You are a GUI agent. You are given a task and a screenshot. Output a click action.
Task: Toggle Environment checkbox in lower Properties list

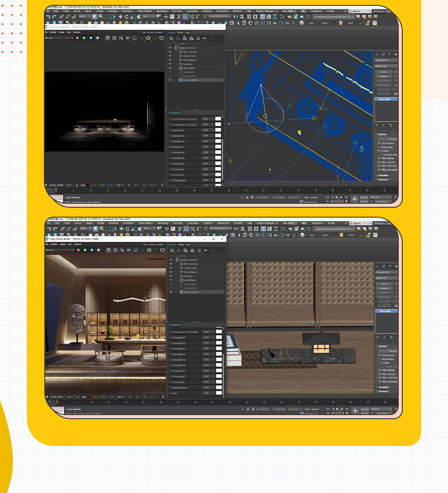click(x=171, y=382)
